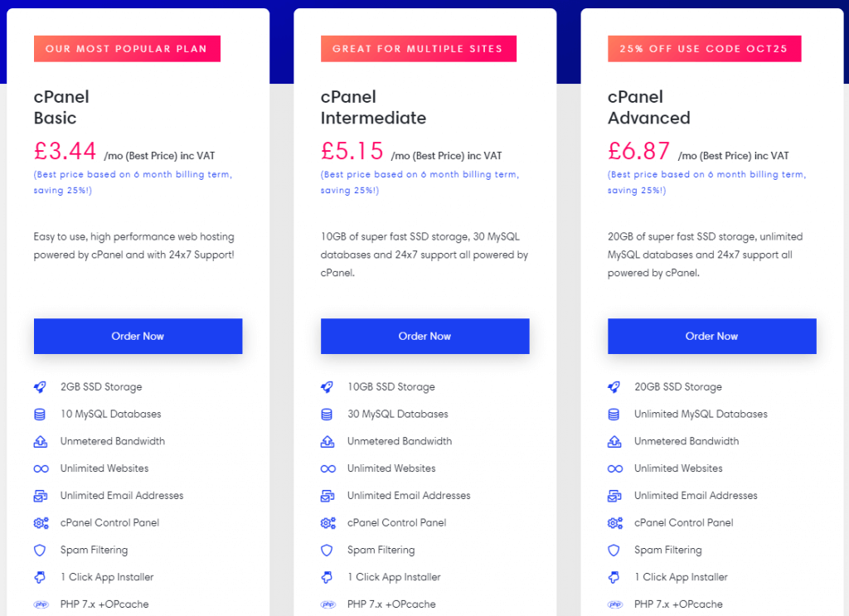Click Great For Multiple Sites badge
Image resolution: width=849 pixels, height=616 pixels.
[x=419, y=49]
